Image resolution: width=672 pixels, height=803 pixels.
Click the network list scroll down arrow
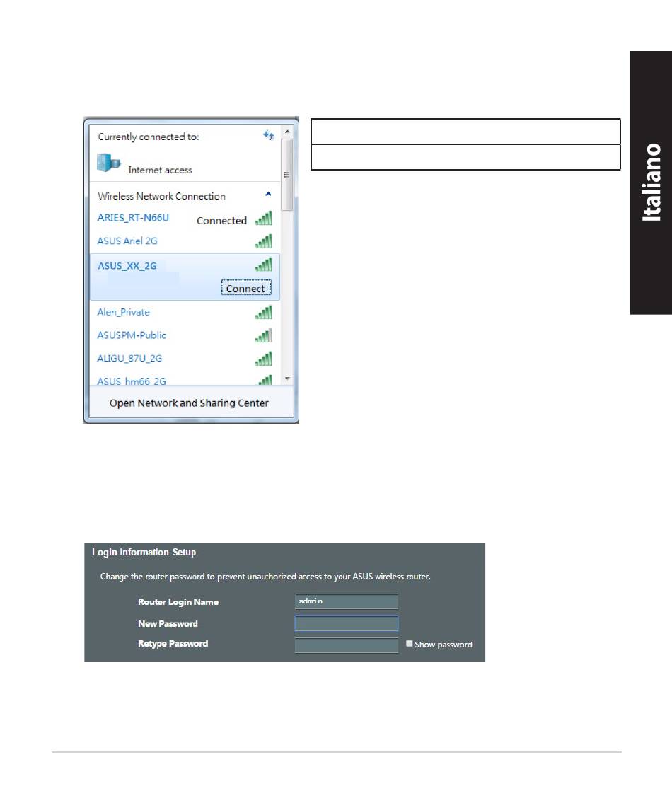287,379
